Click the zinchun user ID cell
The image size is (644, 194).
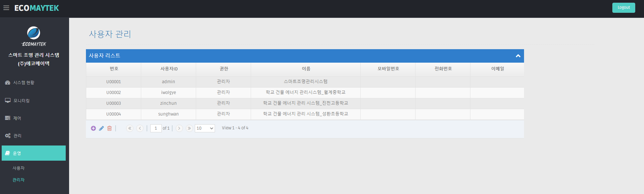(x=168, y=103)
